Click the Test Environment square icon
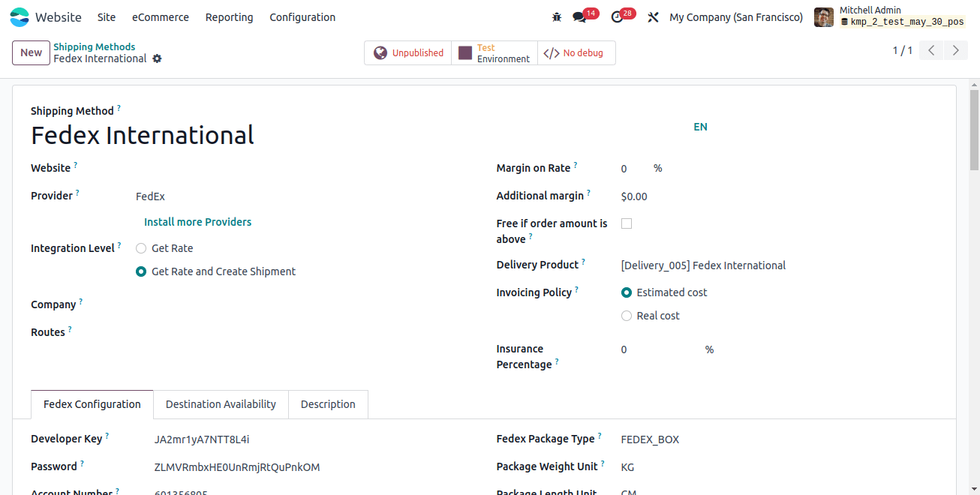The height and width of the screenshot is (495, 980). tap(465, 53)
